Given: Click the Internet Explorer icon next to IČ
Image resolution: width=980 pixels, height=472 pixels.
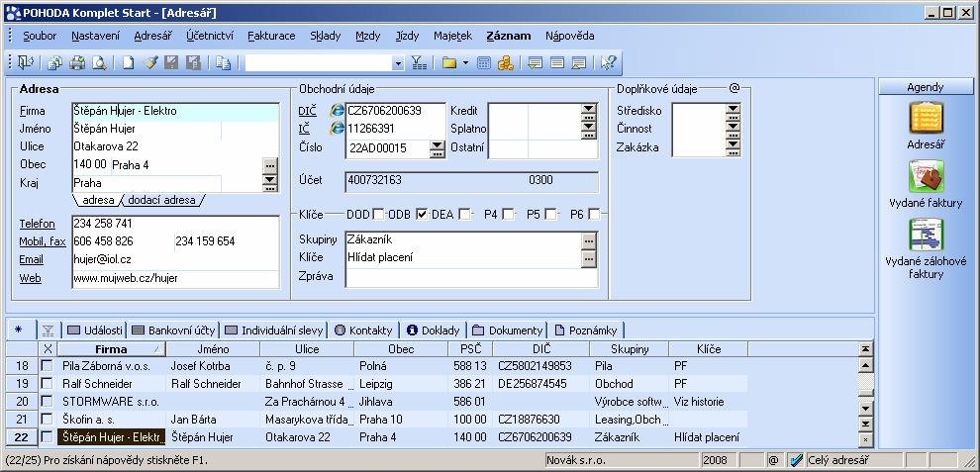Looking at the screenshot, I should [338, 129].
